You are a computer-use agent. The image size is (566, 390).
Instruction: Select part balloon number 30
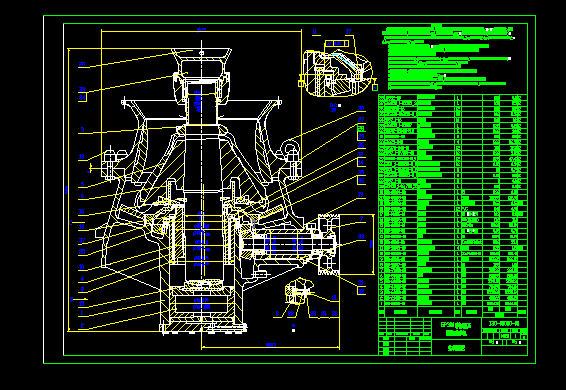click(361, 108)
